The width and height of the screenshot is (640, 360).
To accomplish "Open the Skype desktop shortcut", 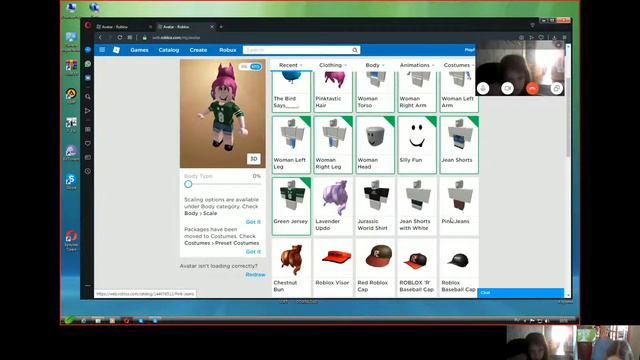I will (71, 181).
